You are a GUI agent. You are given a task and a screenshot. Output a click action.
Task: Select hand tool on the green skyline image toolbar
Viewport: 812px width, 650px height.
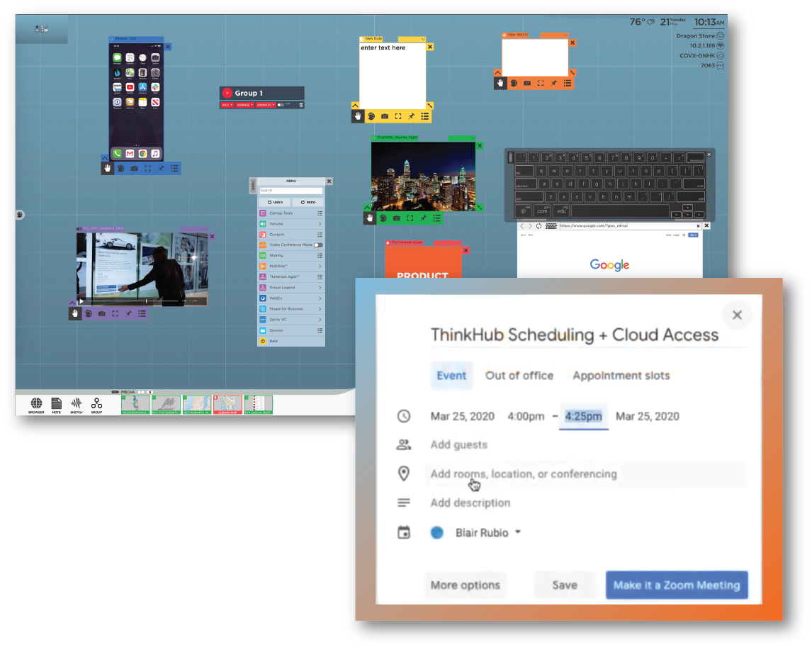coord(370,218)
